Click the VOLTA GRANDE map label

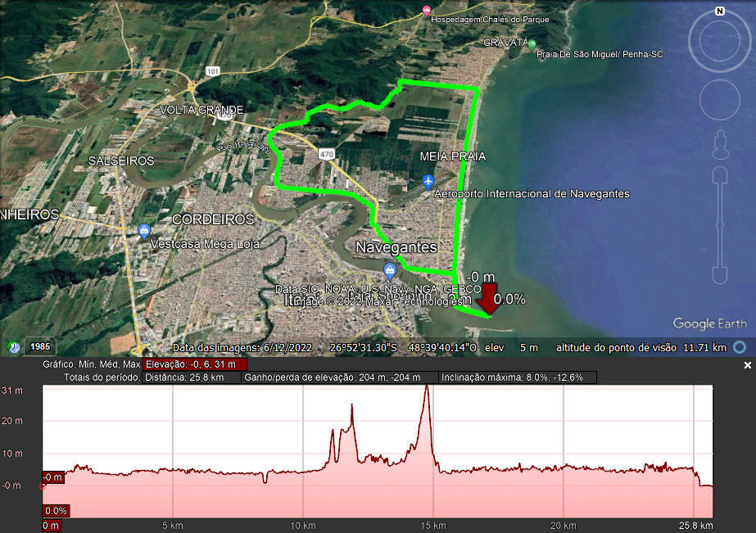(x=201, y=110)
